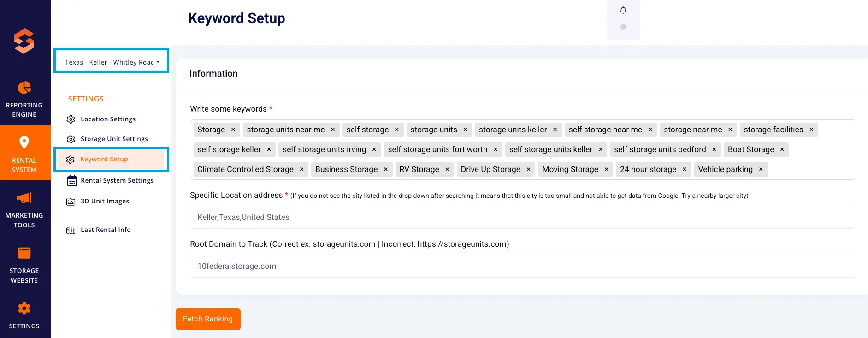This screenshot has height=338, width=868.
Task: Remove the 'storage units' keyword tag
Action: click(x=465, y=130)
